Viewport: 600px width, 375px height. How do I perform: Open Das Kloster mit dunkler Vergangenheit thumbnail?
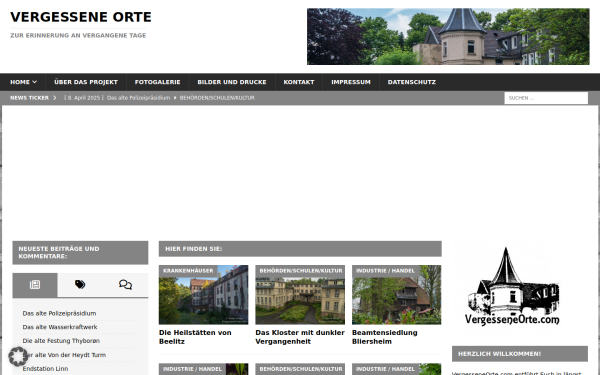(300, 295)
